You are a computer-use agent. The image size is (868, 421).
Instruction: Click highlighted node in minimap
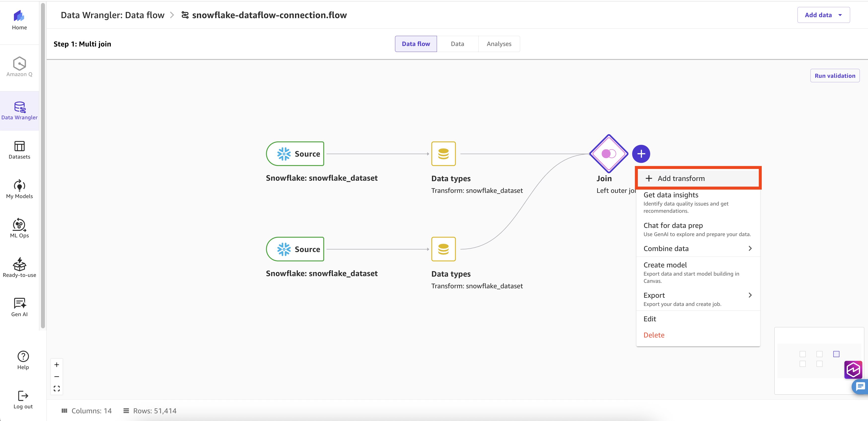[836, 354]
